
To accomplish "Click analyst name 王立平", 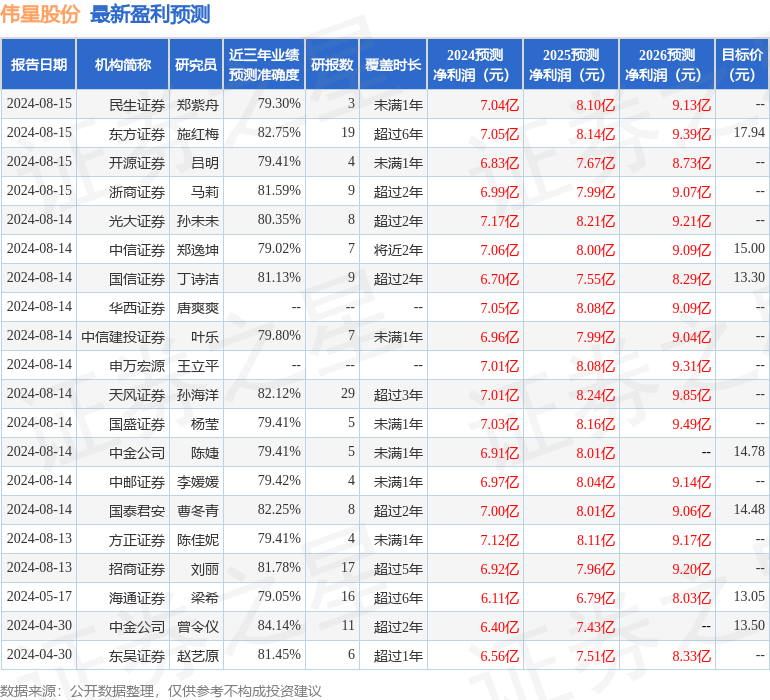I will click(198, 365).
